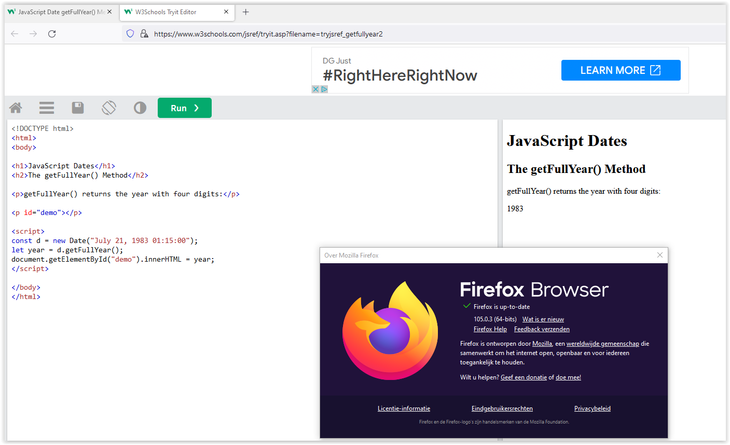The height and width of the screenshot is (445, 730).
Task: Open the Firefox Help link
Action: [490, 329]
